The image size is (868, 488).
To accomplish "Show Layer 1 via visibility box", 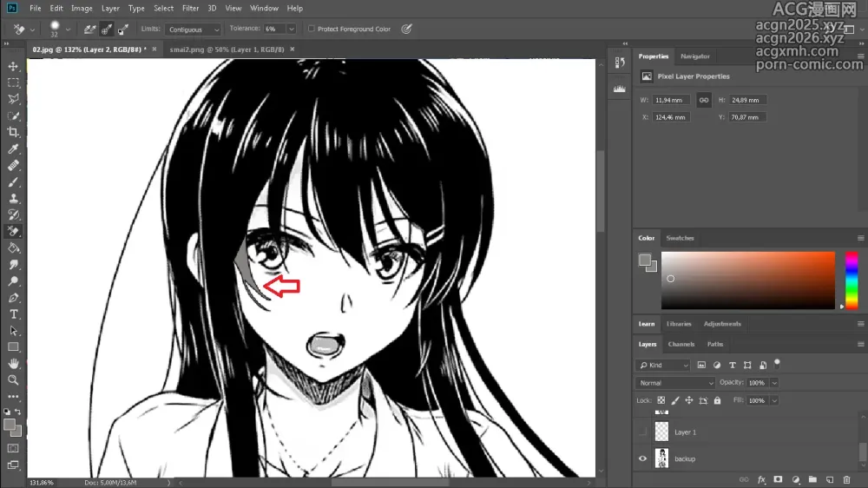I will 642,432.
